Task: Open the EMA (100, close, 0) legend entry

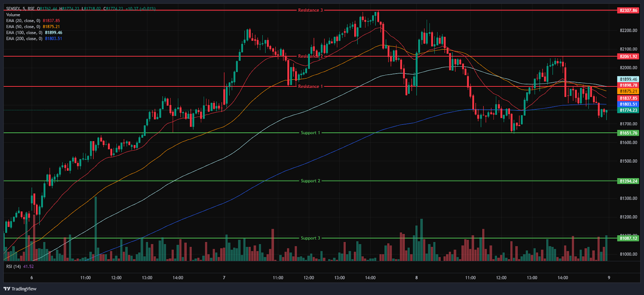Action: tap(24, 33)
